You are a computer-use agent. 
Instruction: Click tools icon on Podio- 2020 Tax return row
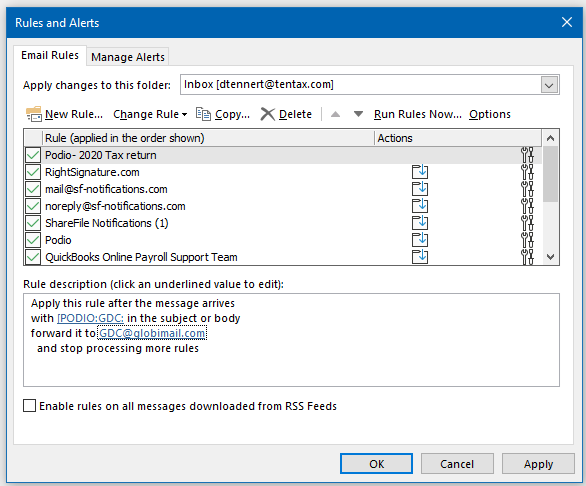[527, 155]
